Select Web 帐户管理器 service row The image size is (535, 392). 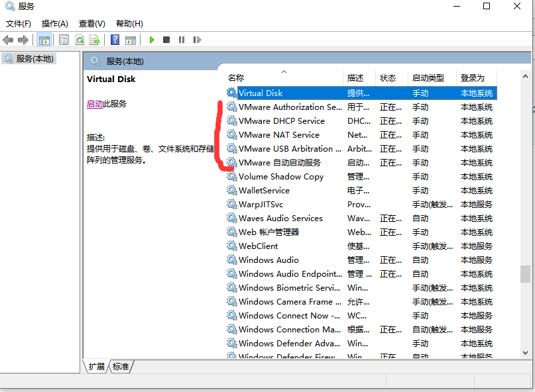[361, 232]
